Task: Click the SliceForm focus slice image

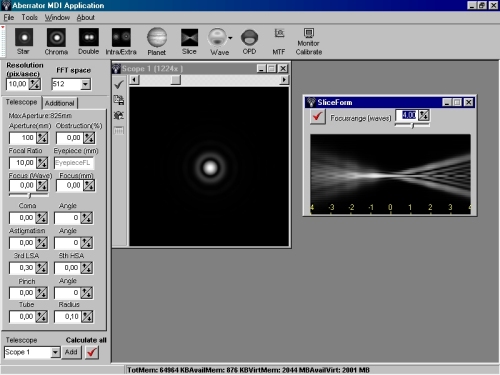Action: pos(390,174)
